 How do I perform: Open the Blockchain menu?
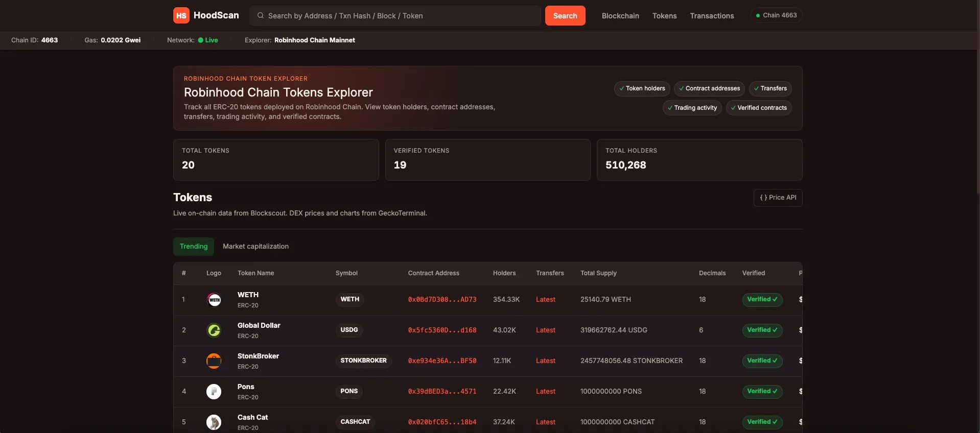[620, 16]
